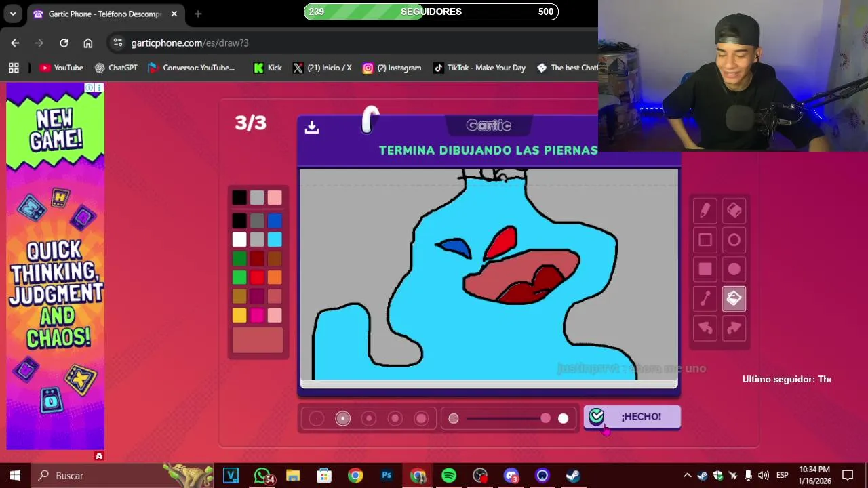This screenshot has width=868, height=488.
Task: Open Microsoft Store from the taskbar
Action: click(x=324, y=475)
